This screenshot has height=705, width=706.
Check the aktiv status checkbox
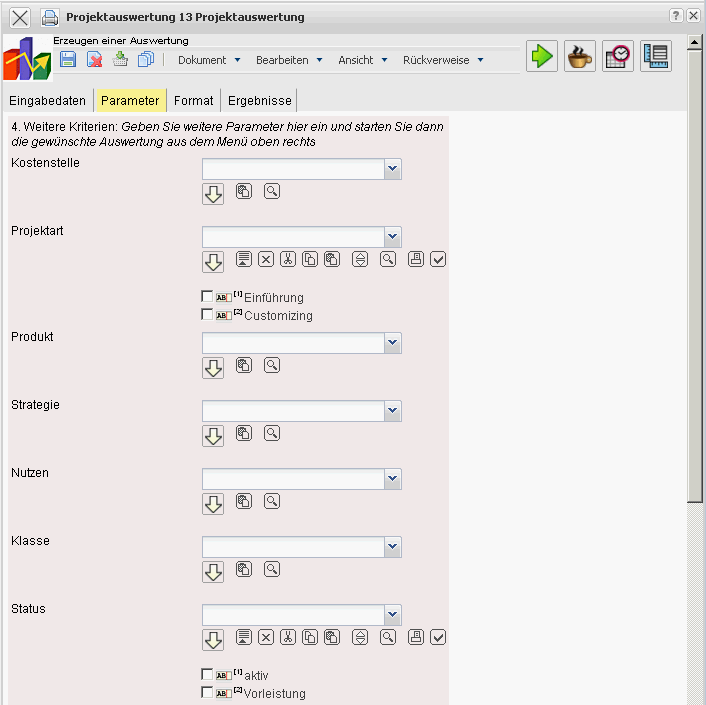(207, 674)
